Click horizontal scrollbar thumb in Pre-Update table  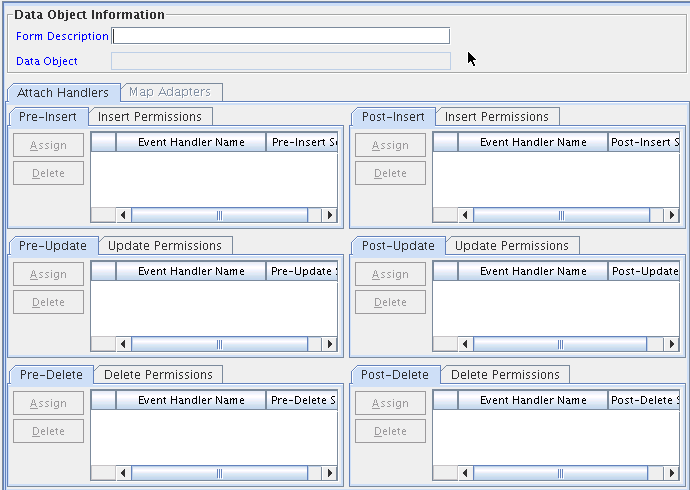[220, 344]
